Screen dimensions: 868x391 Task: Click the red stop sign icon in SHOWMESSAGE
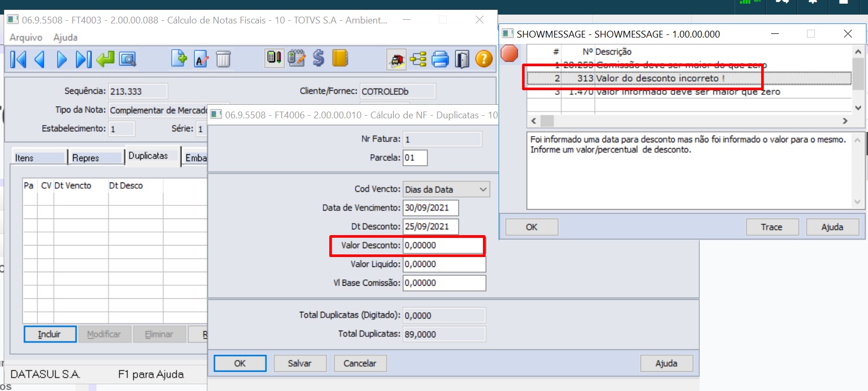[x=510, y=53]
